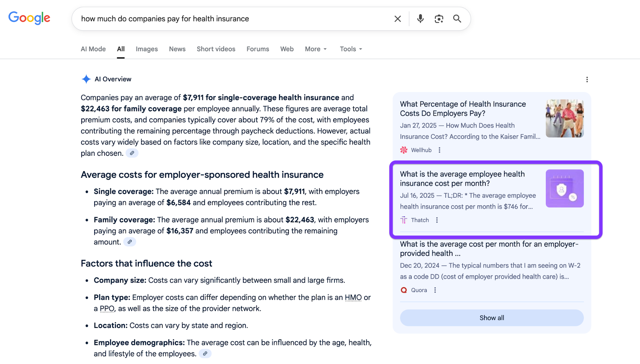Open Wellhub source three-dot menu

(x=439, y=150)
